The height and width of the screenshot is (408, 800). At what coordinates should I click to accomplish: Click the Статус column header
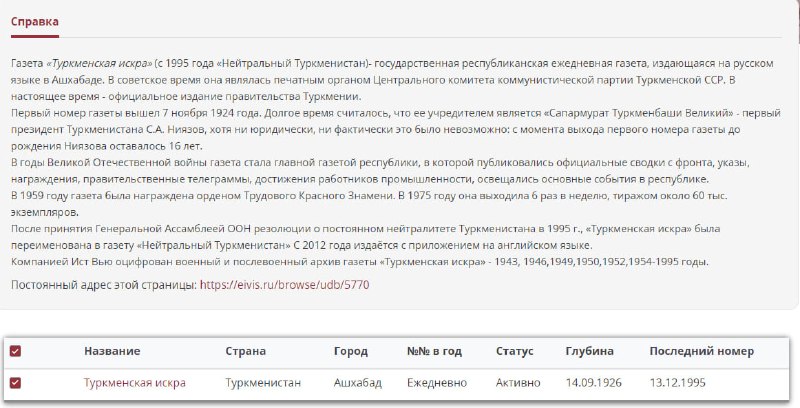point(514,351)
